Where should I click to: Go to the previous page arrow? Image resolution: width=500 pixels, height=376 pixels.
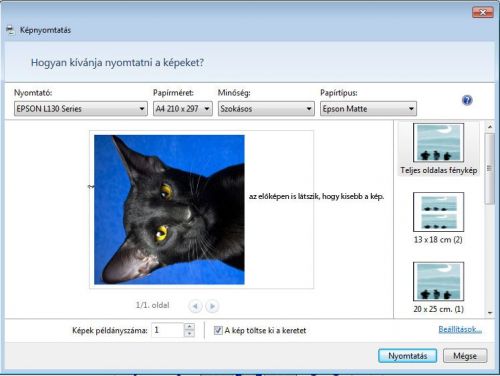(x=195, y=306)
